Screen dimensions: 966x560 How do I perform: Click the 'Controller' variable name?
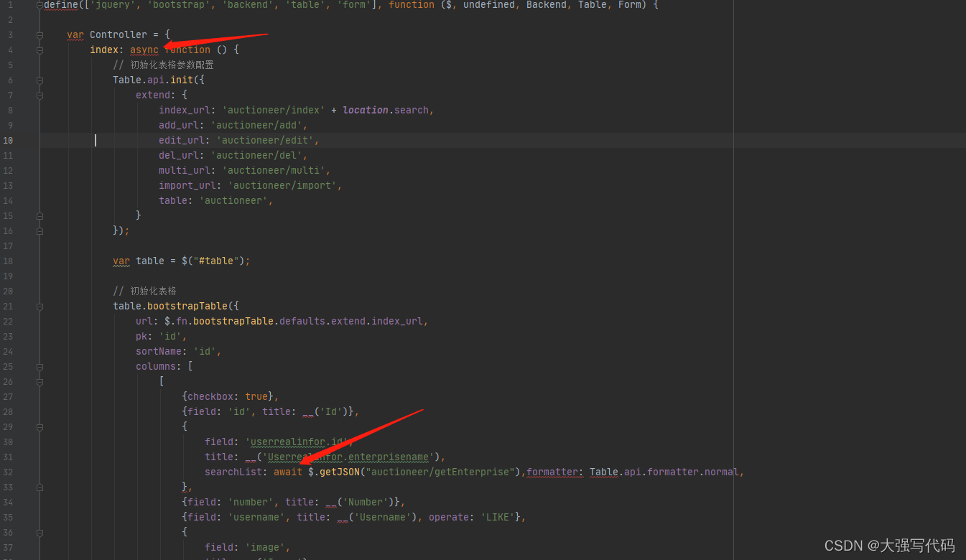point(119,34)
